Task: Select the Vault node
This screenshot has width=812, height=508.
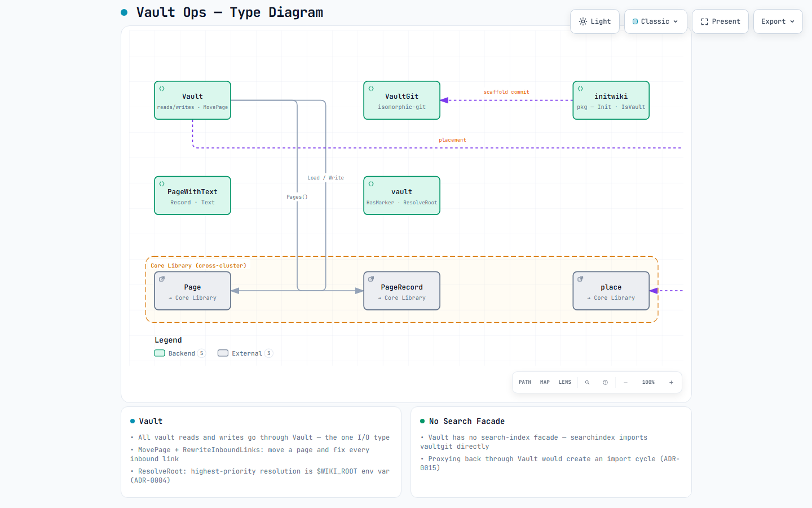Action: (x=192, y=100)
